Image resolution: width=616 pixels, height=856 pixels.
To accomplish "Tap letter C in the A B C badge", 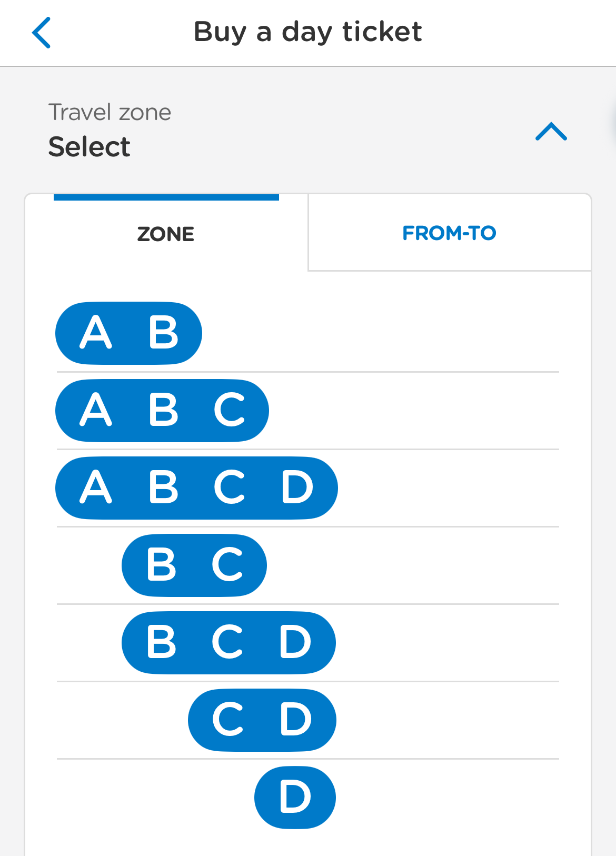I will [x=230, y=410].
